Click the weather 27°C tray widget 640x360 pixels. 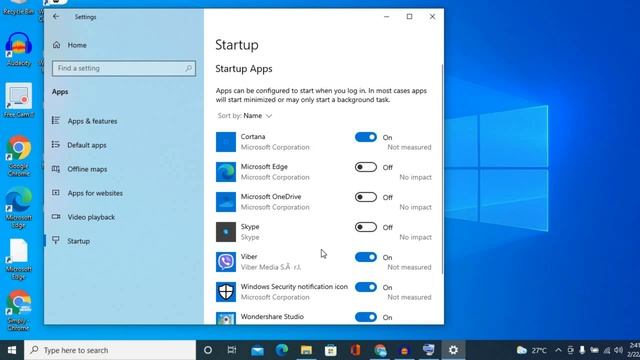(x=531, y=350)
